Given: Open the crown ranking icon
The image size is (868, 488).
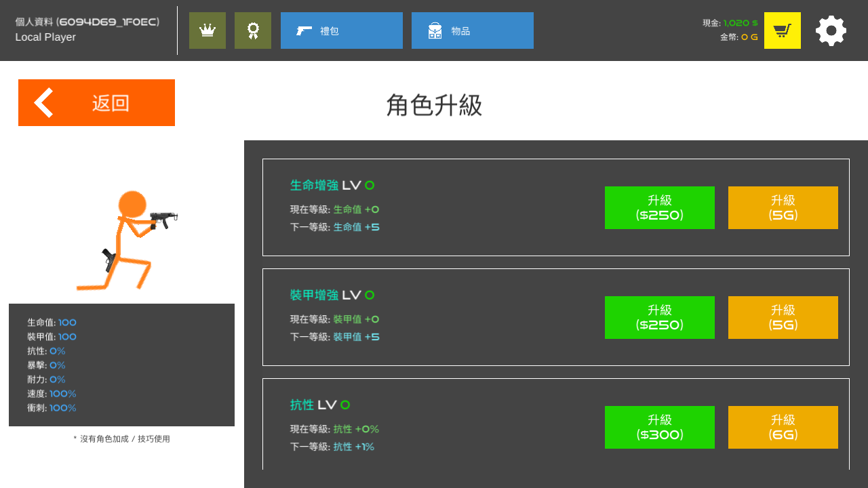Looking at the screenshot, I should coord(208,30).
